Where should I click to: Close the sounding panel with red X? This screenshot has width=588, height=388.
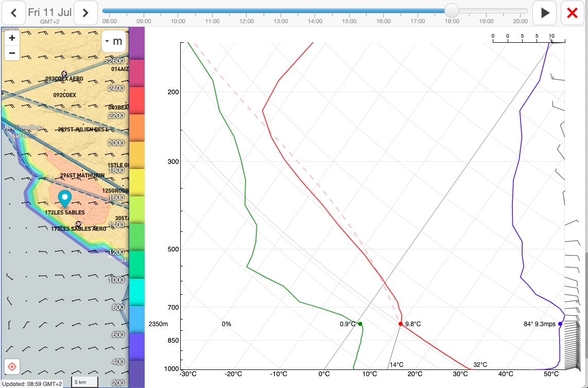(572, 13)
